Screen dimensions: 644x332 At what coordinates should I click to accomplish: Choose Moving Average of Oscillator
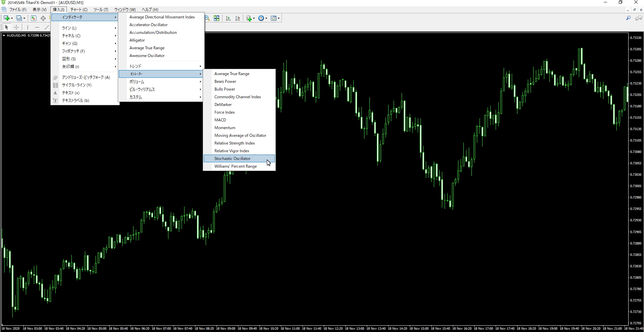coord(239,135)
